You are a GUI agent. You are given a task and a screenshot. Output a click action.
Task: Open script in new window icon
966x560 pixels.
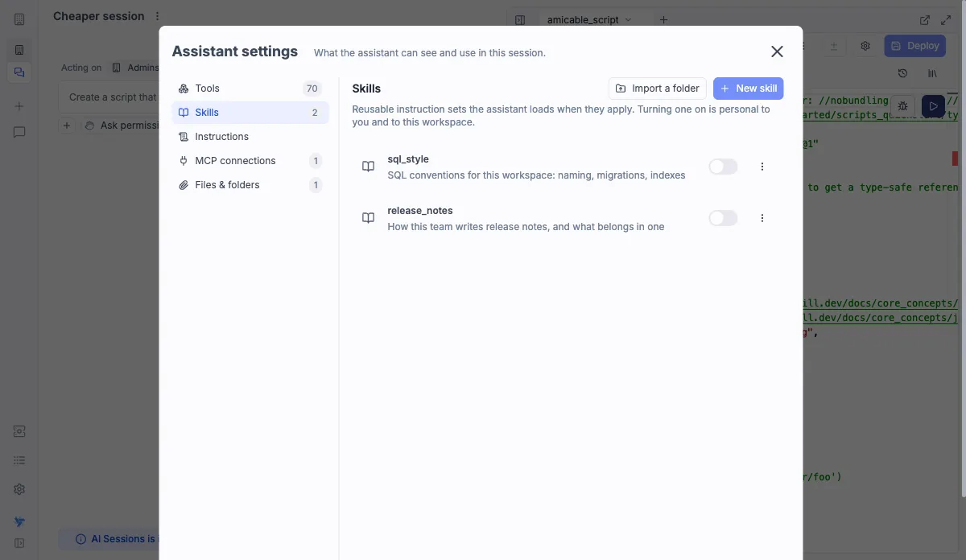(925, 20)
